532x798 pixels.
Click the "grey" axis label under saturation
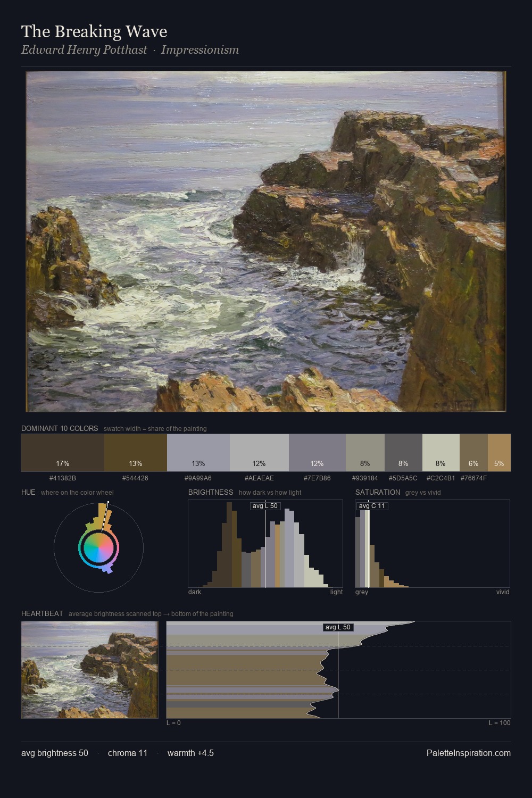coord(362,592)
